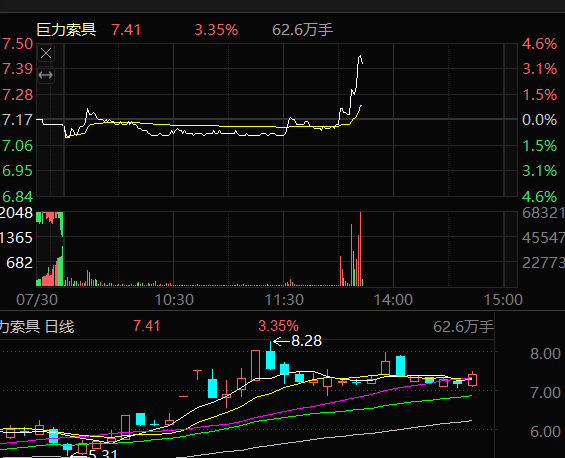Image resolution: width=565 pixels, height=458 pixels.
Task: Click the 07/30 date label on the time axis
Action: pos(37,299)
